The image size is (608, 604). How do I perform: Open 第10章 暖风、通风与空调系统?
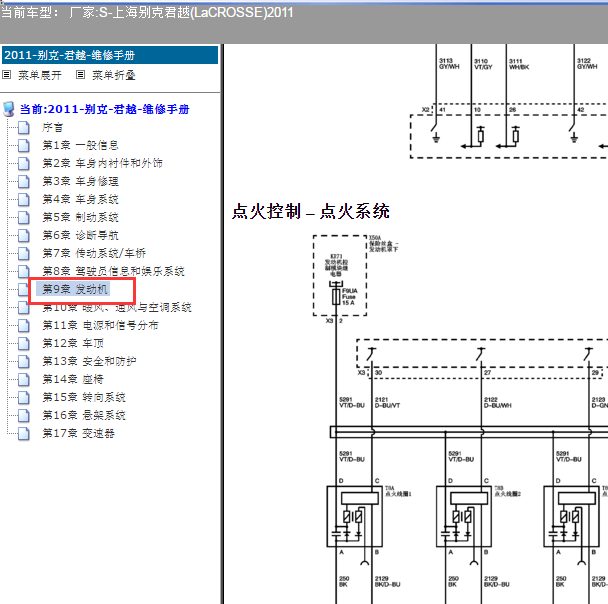pyautogui.click(x=117, y=307)
